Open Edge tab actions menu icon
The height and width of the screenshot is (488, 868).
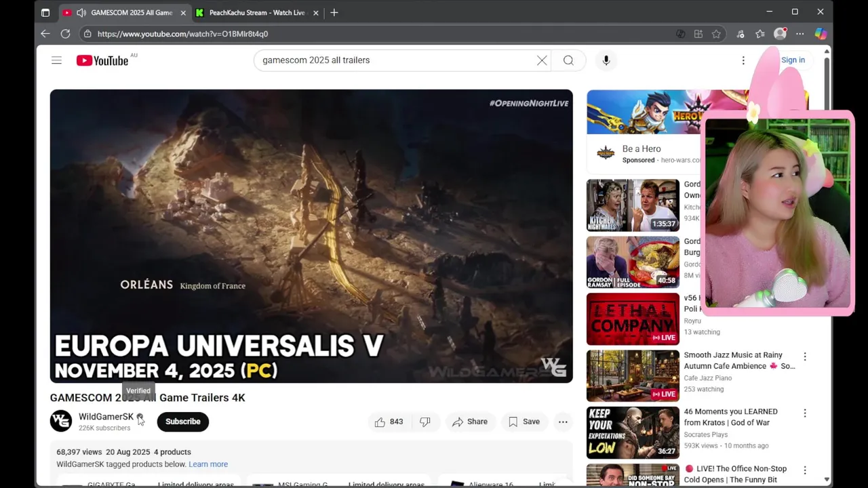[45, 12]
